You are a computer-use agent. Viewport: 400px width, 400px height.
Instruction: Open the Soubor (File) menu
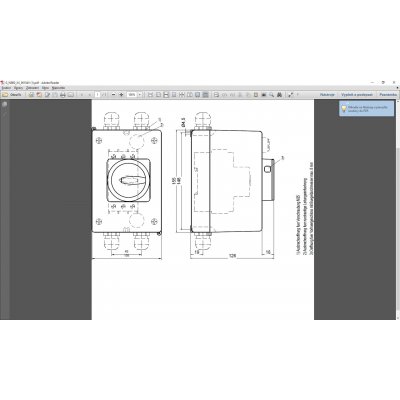pos(7,88)
